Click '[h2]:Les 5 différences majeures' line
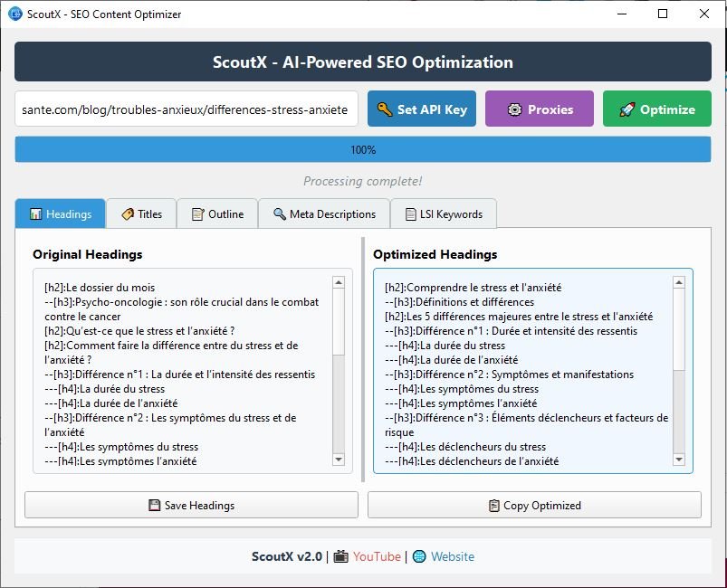727x588 pixels. [x=519, y=317]
